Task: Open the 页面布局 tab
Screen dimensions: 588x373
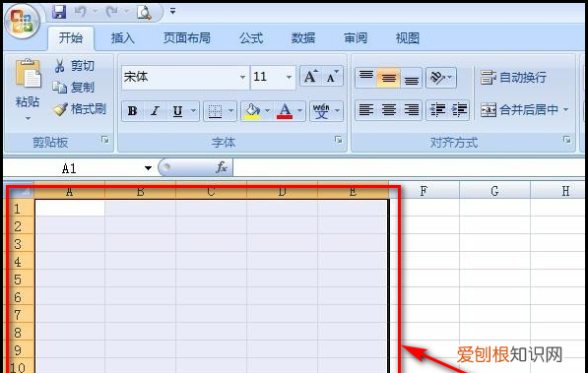Action: [x=187, y=37]
